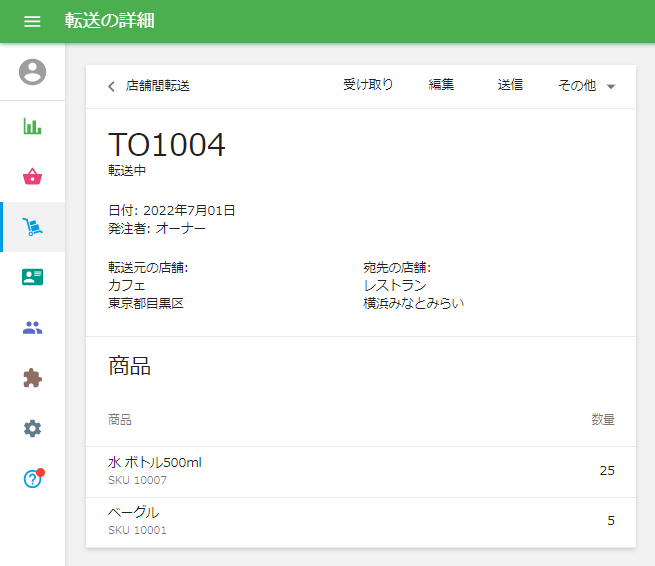The image size is (655, 566).
Task: Click the 編集 button
Action: (x=441, y=85)
